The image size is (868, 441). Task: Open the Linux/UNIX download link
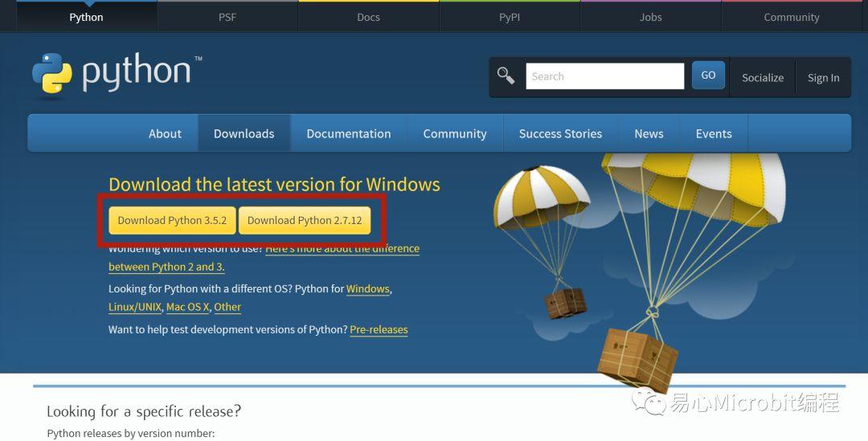click(135, 307)
